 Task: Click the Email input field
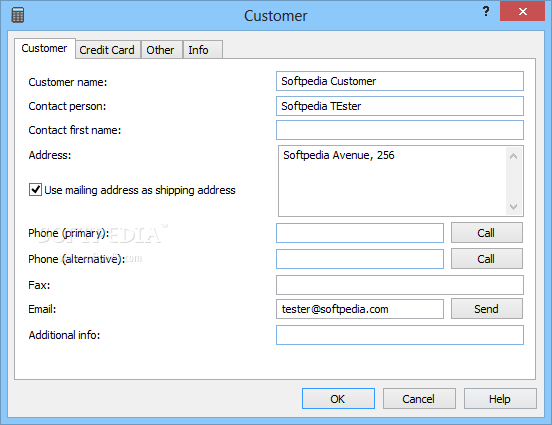point(360,309)
